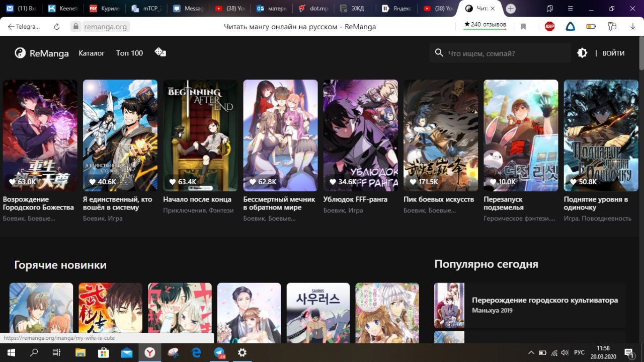Click the title link 'Перезапуск подземелья'
The image size is (644, 362).
click(x=504, y=203)
